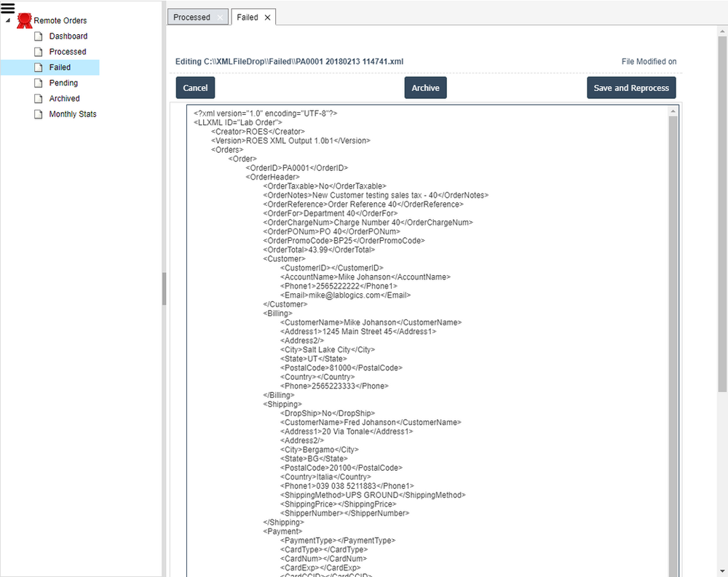Select the Failed tab
The height and width of the screenshot is (577, 728).
click(x=248, y=16)
